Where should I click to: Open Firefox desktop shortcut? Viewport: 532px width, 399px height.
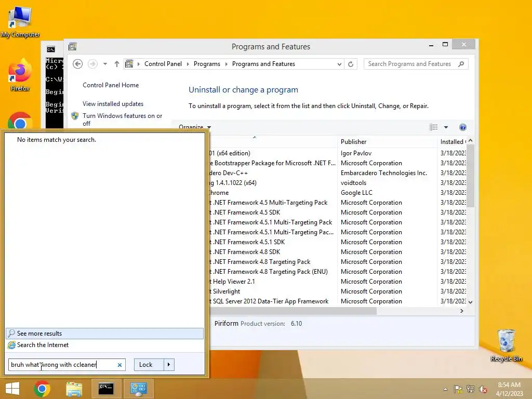(20, 75)
